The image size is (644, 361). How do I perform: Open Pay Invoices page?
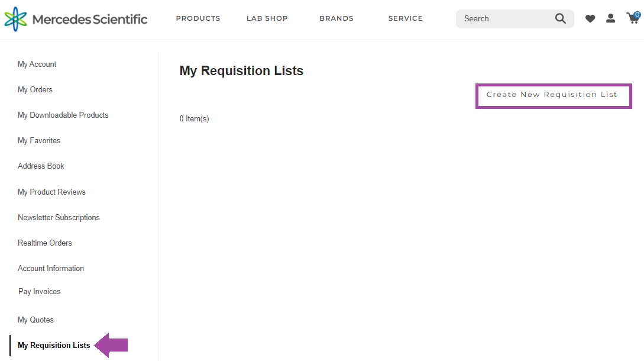(x=39, y=291)
